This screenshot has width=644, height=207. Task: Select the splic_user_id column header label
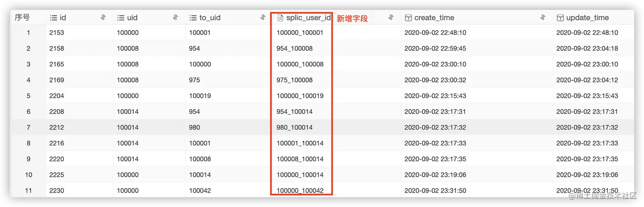(x=308, y=18)
